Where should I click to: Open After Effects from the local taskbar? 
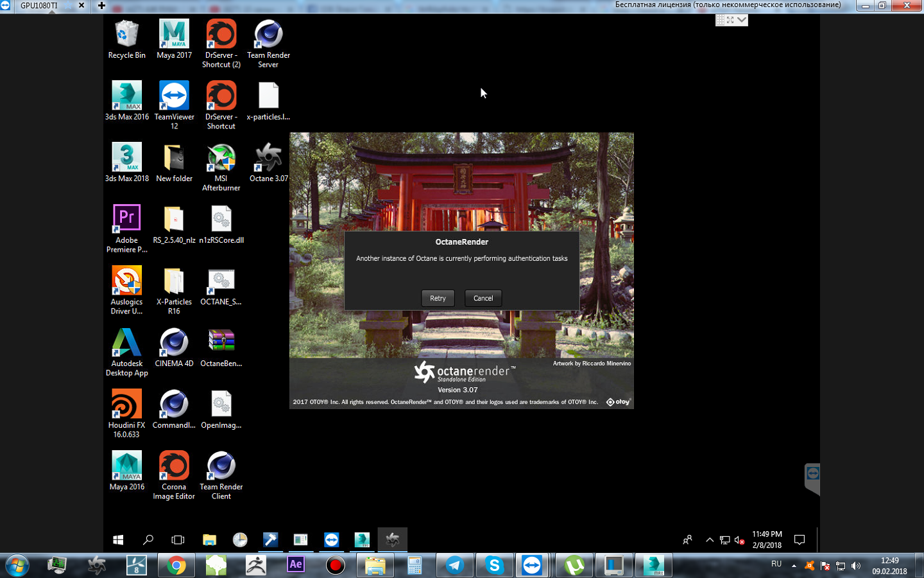[x=296, y=565]
